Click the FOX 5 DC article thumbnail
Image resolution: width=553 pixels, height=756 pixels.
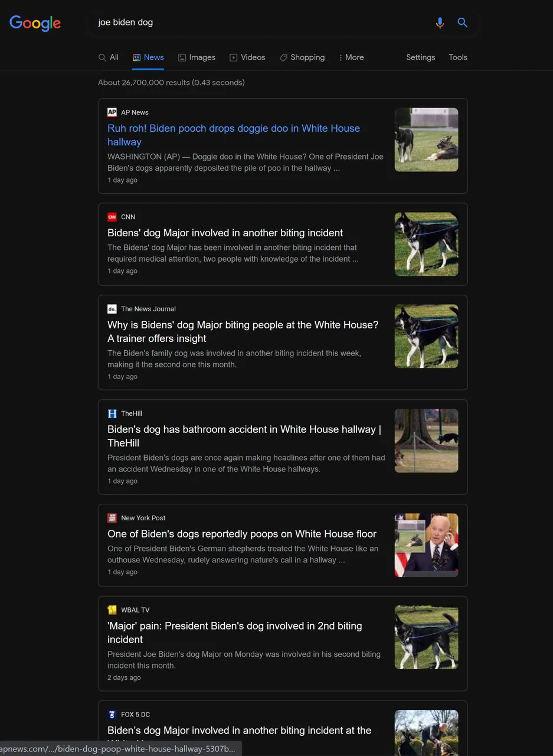pos(426,733)
